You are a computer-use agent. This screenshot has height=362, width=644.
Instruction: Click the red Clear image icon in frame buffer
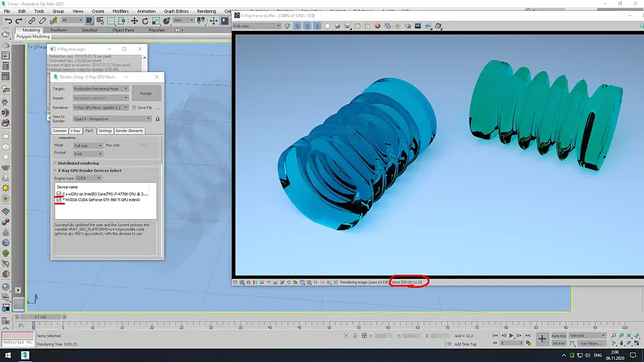[377, 26]
